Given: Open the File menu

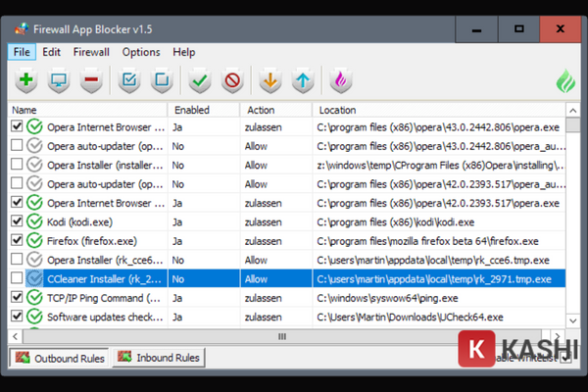Looking at the screenshot, I should click(22, 52).
